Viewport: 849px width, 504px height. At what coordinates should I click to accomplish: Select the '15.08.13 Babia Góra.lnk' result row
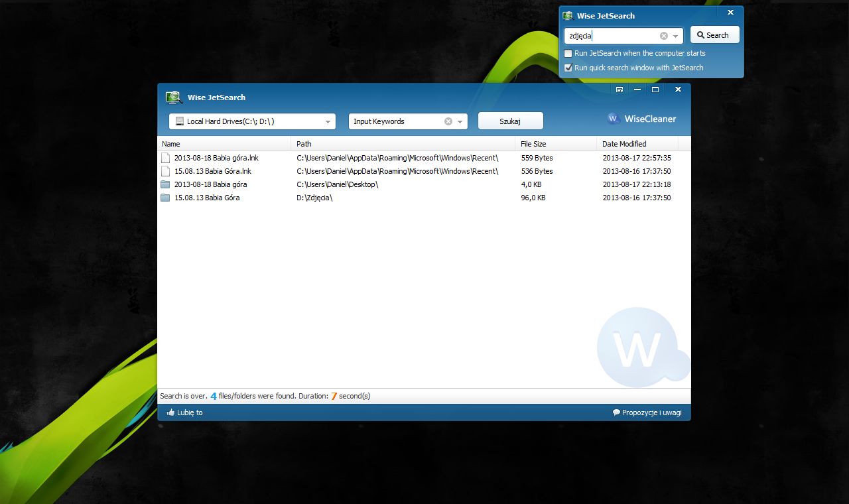pyautogui.click(x=424, y=171)
